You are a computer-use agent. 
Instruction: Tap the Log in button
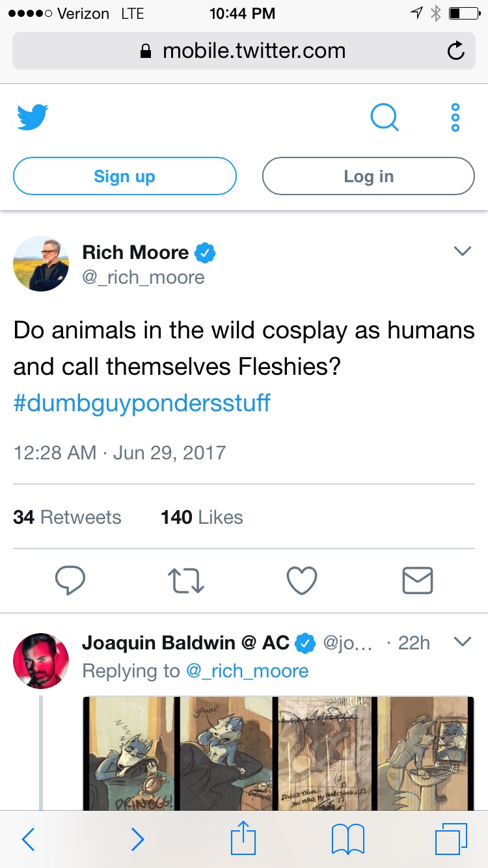(368, 176)
